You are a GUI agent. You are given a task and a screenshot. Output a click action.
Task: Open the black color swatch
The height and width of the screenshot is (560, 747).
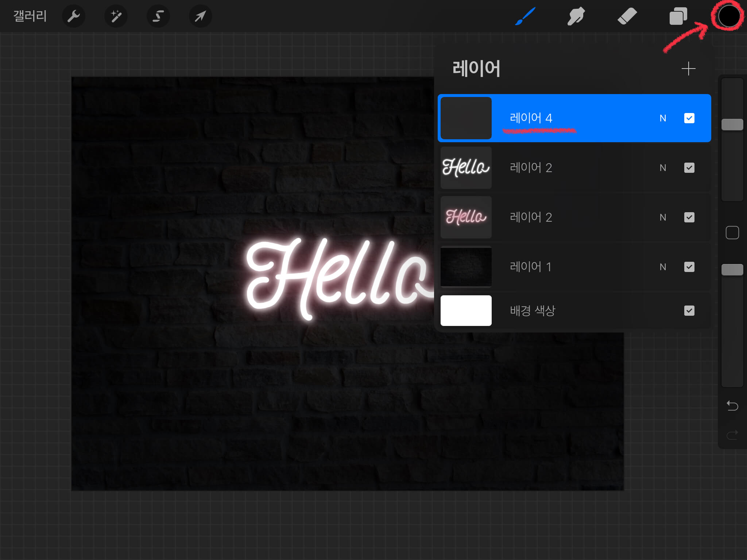click(728, 16)
